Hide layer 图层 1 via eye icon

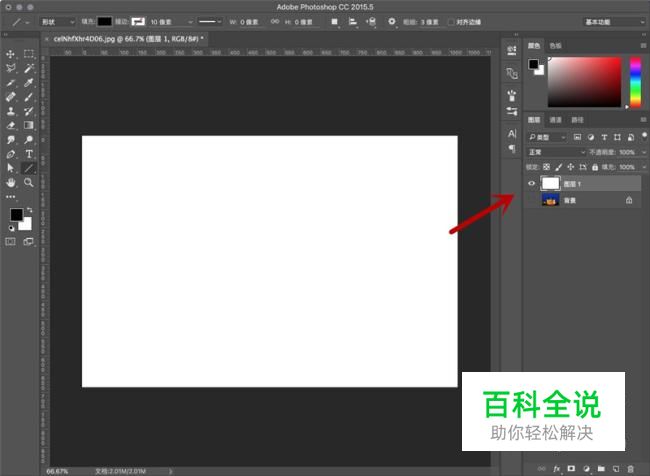point(531,183)
